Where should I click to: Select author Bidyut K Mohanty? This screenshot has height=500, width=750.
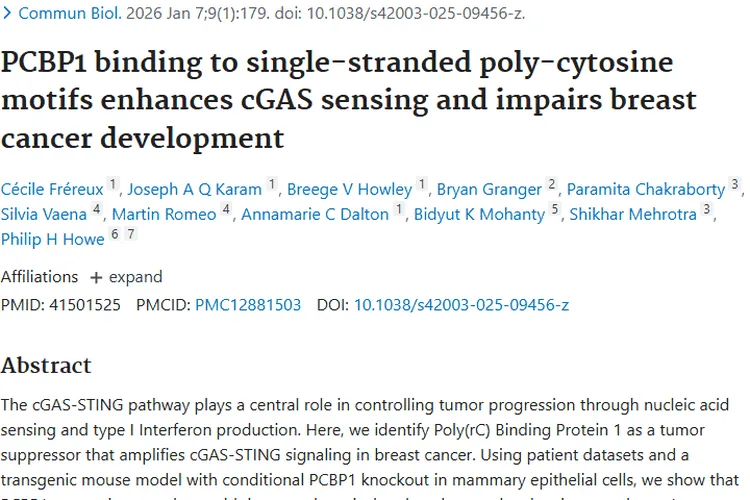[x=479, y=214]
